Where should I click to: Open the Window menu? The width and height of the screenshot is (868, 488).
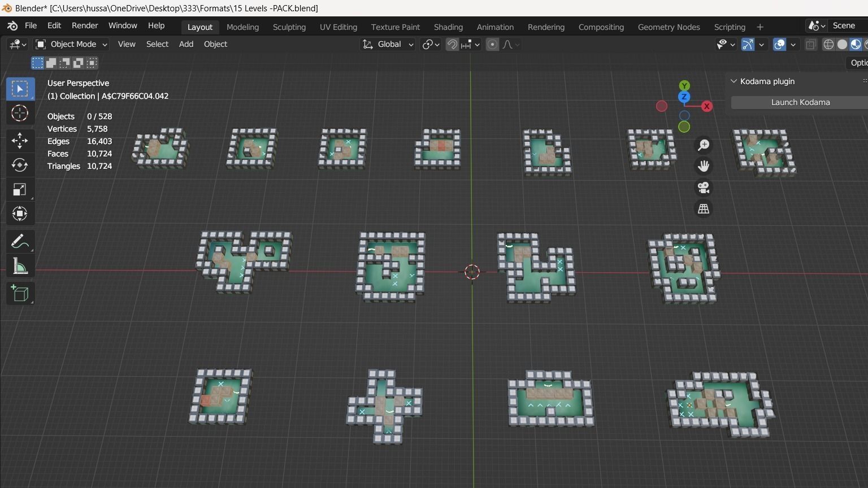(x=123, y=26)
